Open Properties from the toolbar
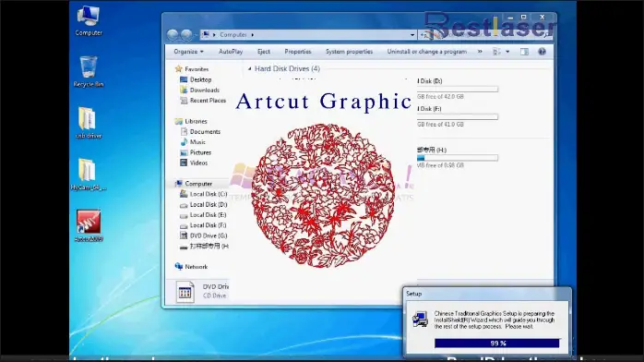Viewport: 644px width, 362px height. pyautogui.click(x=298, y=52)
